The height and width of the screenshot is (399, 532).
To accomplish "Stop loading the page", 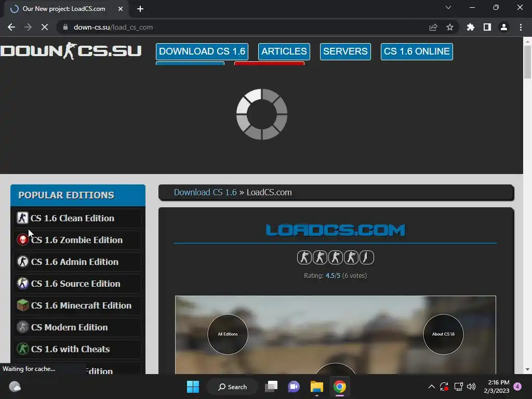I will pos(45,27).
